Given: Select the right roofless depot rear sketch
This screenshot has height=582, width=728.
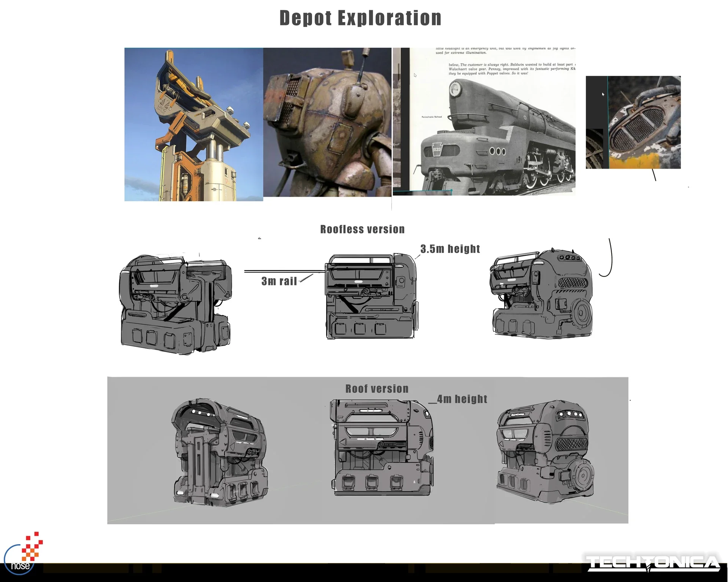Looking at the screenshot, I should point(541,293).
